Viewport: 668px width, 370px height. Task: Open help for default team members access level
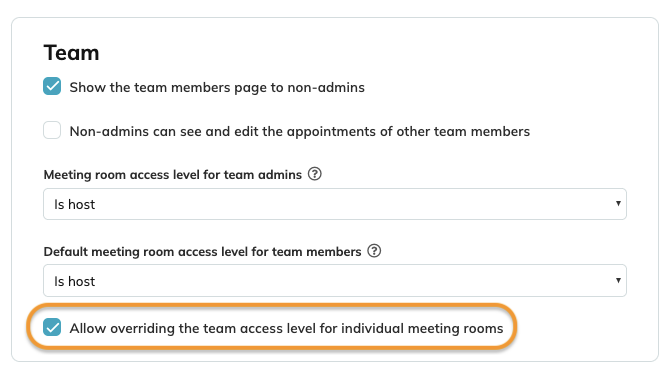[x=374, y=251]
